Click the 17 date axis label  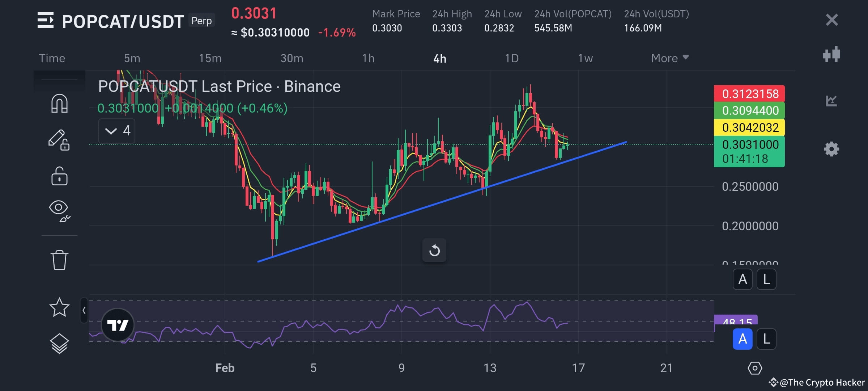tap(578, 368)
